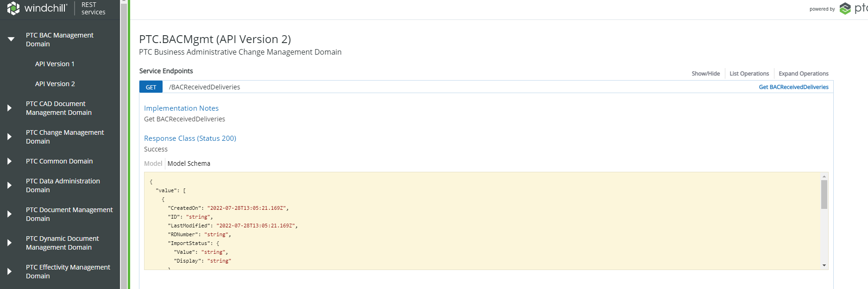Switch to the Model tab
868x289 pixels.
pos(153,163)
